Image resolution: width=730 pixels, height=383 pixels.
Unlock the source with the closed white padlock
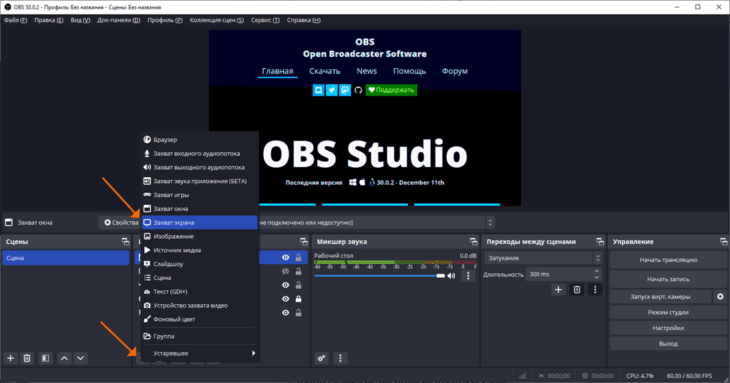[298, 299]
